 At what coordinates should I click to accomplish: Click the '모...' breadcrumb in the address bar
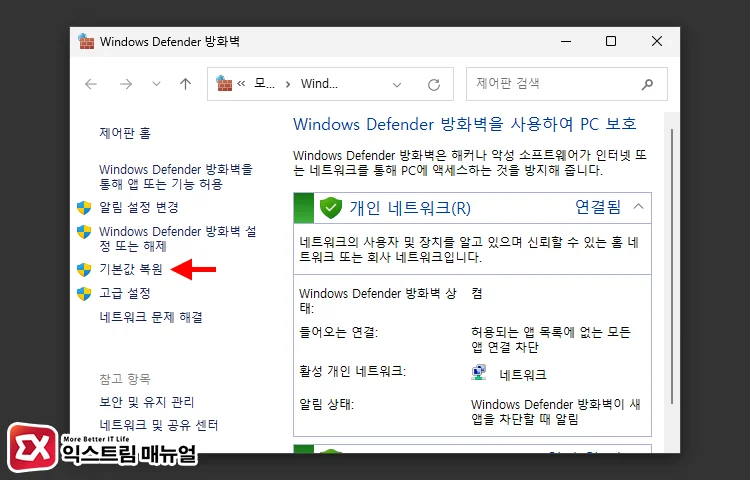[x=265, y=84]
